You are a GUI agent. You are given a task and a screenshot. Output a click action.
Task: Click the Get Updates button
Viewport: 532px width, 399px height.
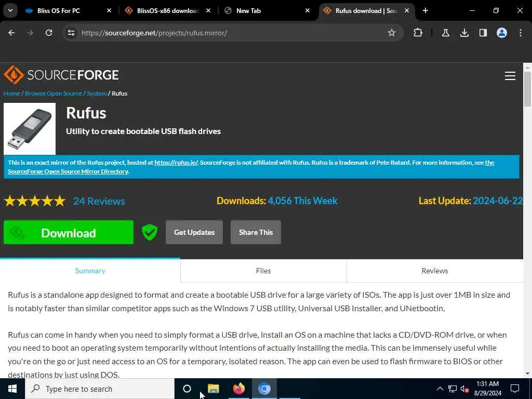(194, 232)
